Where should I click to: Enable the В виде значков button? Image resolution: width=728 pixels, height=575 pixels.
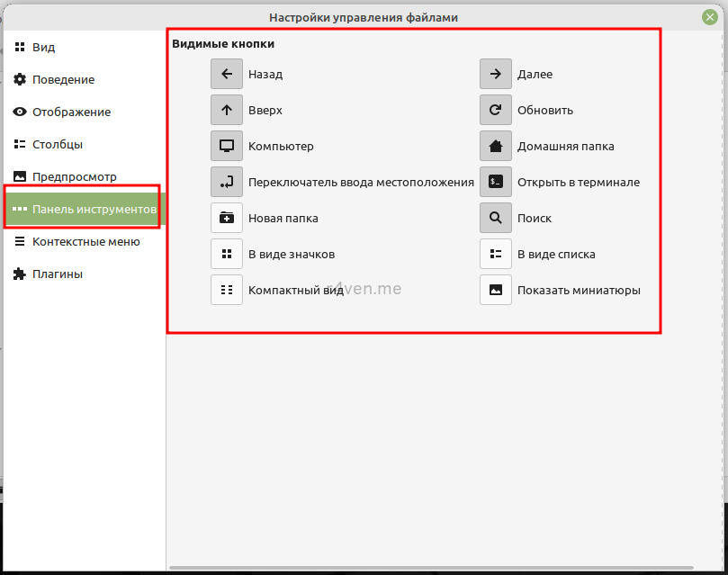pos(227,254)
